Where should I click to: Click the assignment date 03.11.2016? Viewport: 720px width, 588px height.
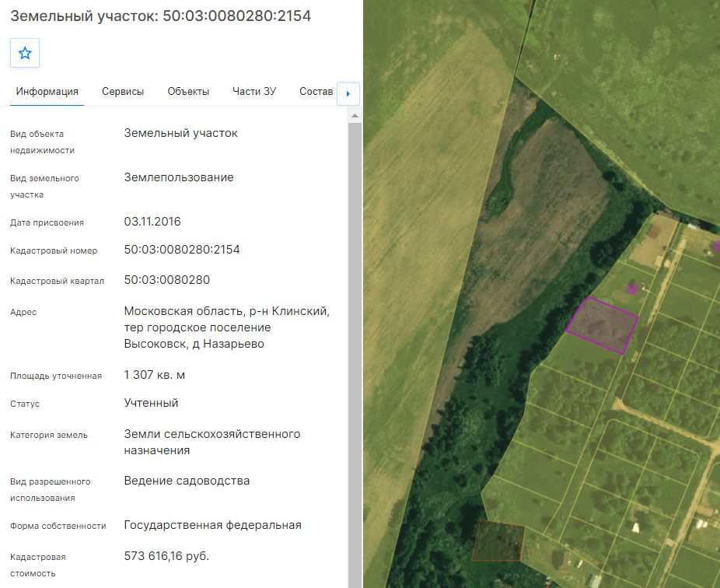[152, 222]
